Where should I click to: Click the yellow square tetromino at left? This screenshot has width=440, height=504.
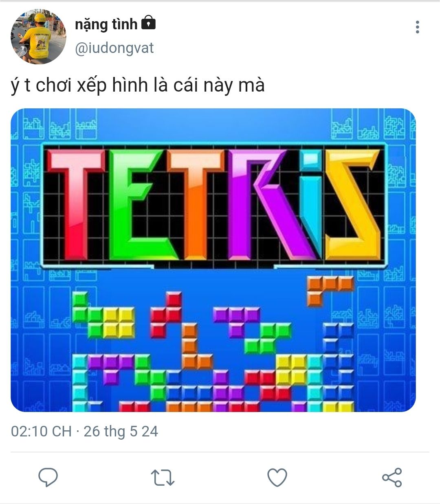pyautogui.click(x=119, y=322)
